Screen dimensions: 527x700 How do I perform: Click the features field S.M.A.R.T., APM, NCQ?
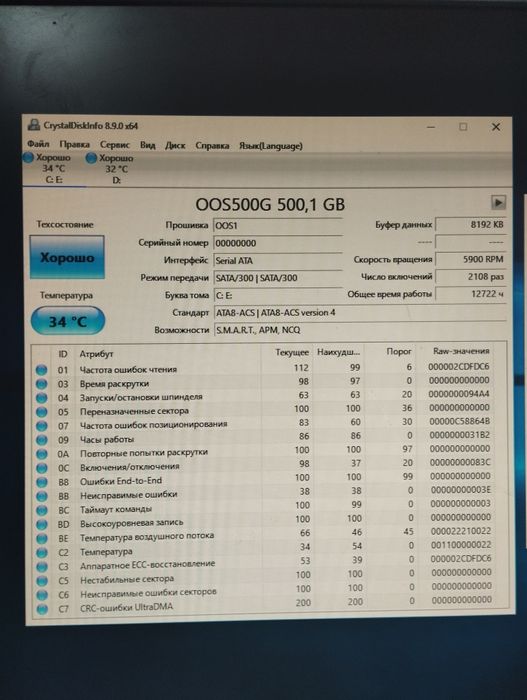[x=360, y=330]
